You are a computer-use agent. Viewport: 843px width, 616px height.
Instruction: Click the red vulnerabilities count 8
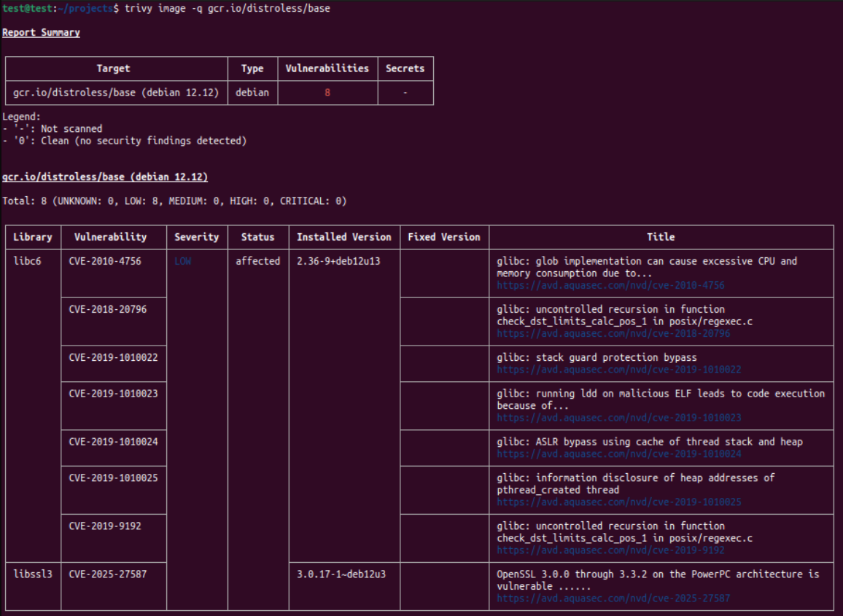(327, 93)
